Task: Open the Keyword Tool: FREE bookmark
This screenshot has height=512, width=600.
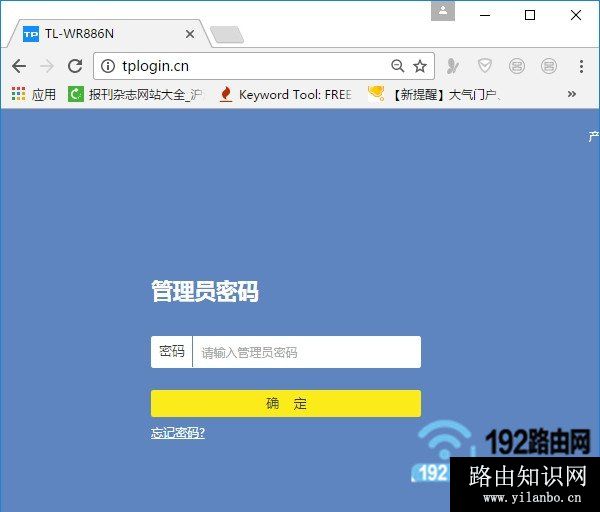Action: click(x=285, y=94)
